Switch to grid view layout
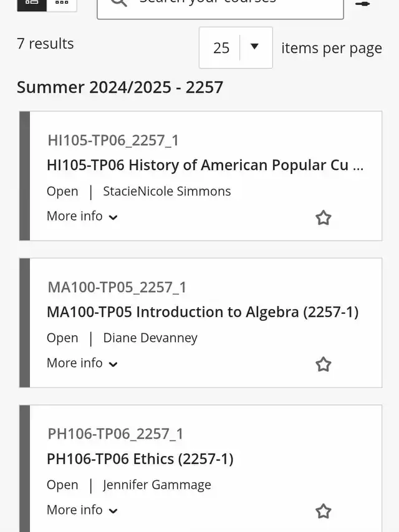The image size is (399, 532). (62, 4)
